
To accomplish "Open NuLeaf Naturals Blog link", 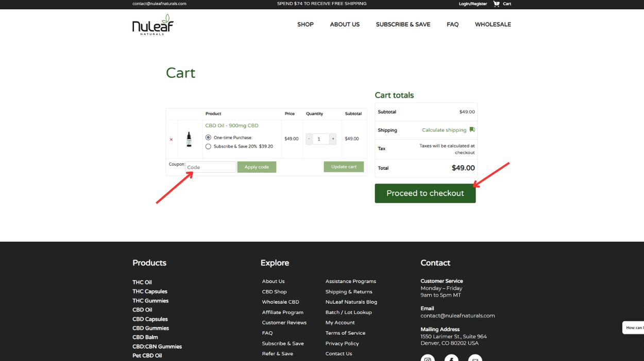I will [x=351, y=302].
